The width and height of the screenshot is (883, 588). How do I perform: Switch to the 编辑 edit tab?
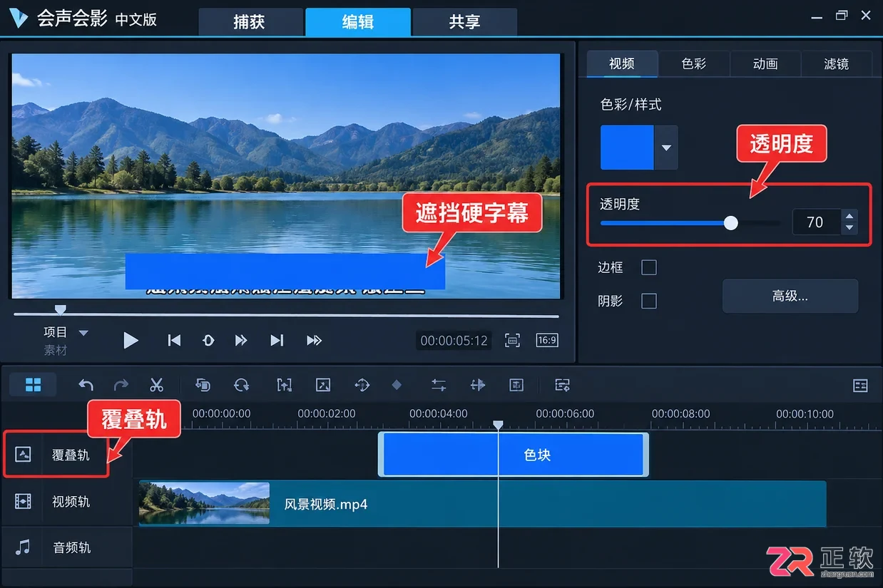[358, 22]
